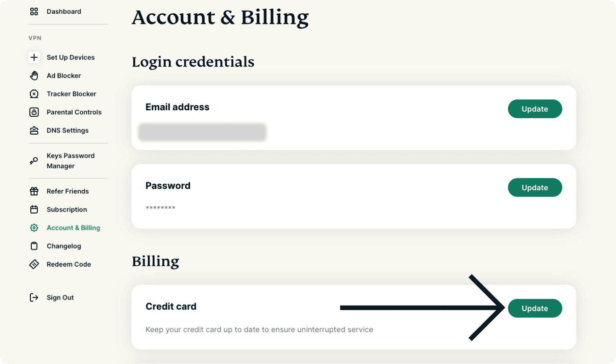Click the Tracker Blocker icon
The height and width of the screenshot is (364, 616).
pos(34,94)
